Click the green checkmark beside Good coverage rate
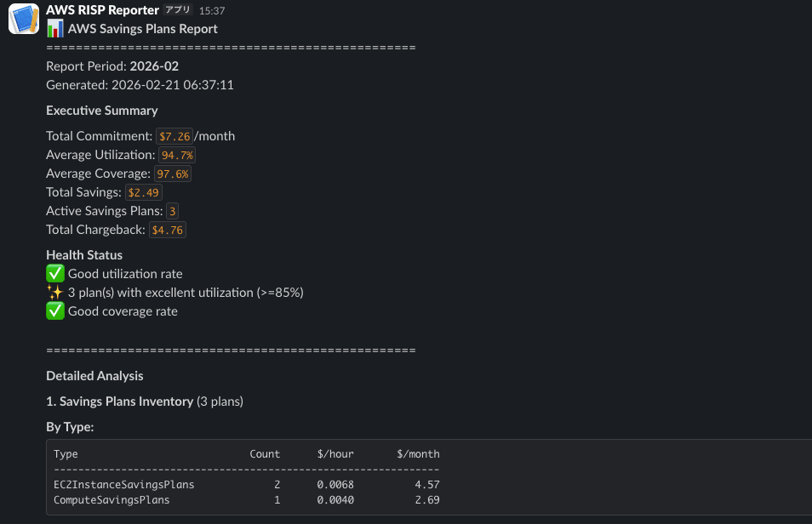Image resolution: width=812 pixels, height=524 pixels. 54,311
